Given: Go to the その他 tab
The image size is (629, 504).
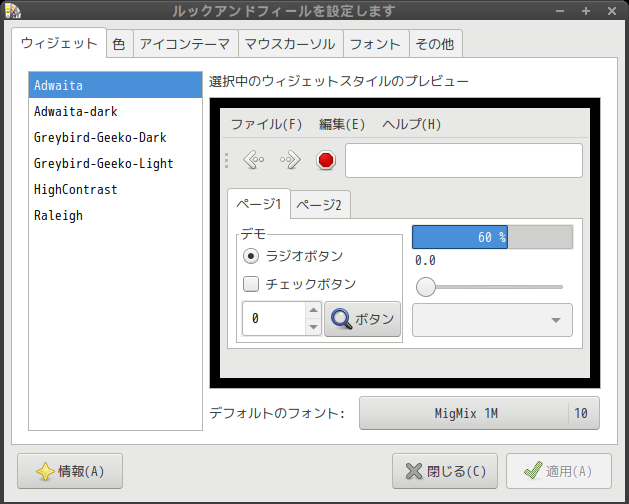Looking at the screenshot, I should tap(435, 43).
